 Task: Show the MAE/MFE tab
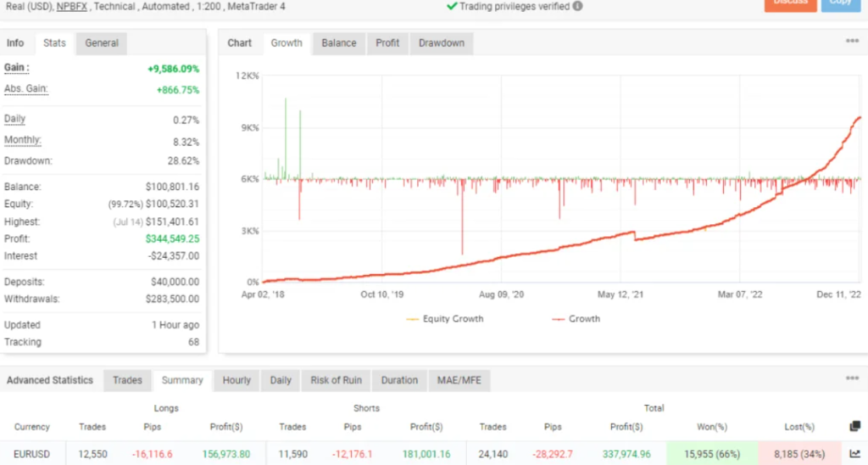[459, 380]
